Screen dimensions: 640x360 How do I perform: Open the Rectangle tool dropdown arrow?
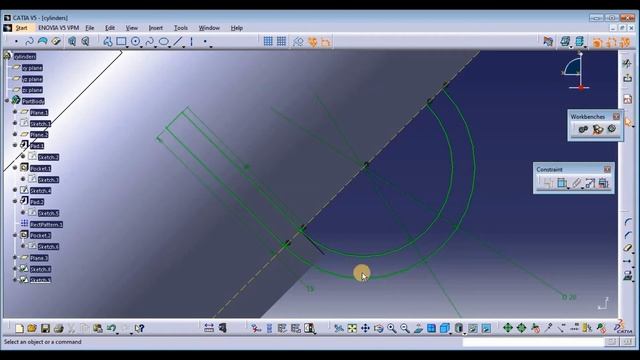click(127, 47)
